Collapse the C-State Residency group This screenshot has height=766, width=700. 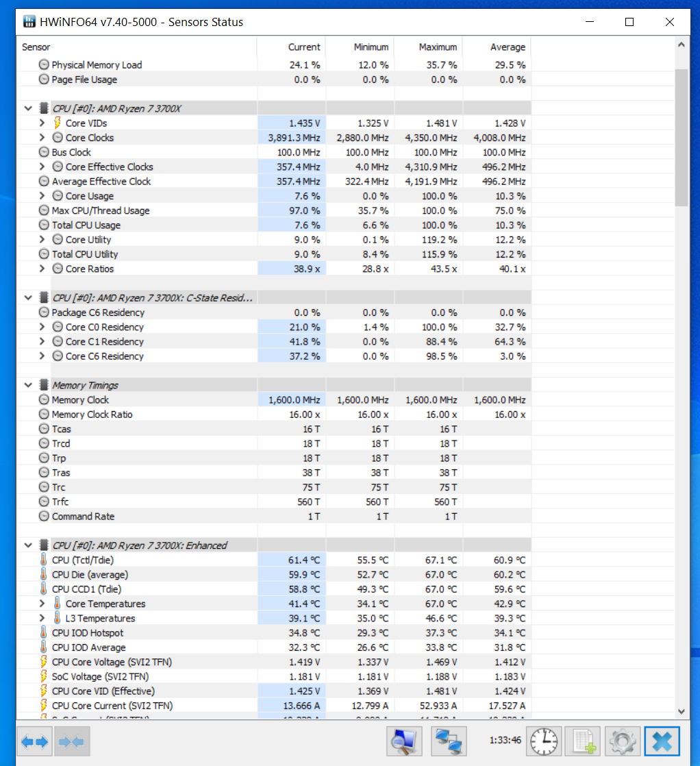28,297
